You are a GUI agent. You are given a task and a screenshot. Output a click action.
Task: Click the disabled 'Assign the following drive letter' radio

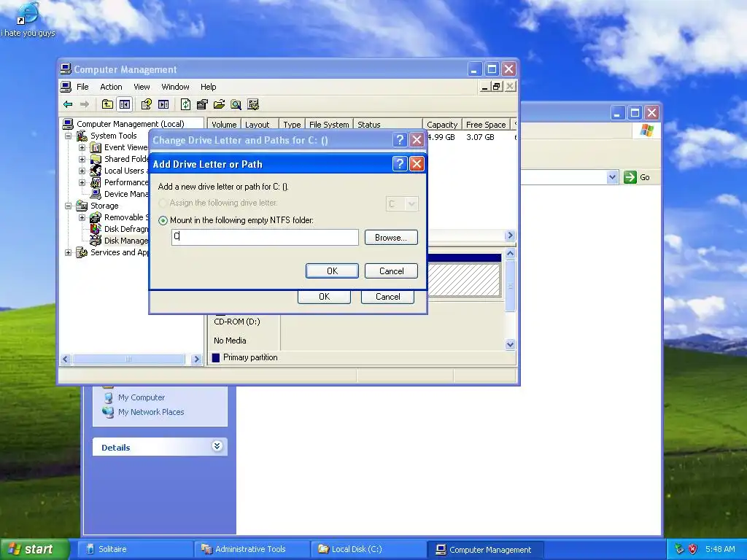(x=163, y=203)
